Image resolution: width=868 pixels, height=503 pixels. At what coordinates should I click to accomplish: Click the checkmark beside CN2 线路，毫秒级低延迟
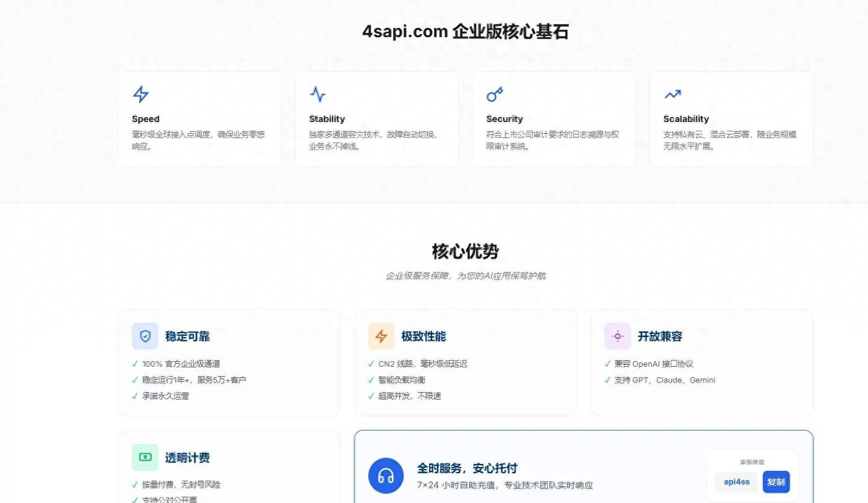pos(371,364)
